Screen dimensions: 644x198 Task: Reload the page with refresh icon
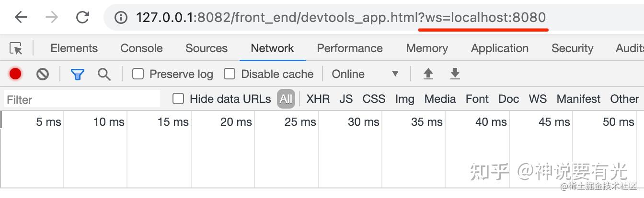(82, 18)
